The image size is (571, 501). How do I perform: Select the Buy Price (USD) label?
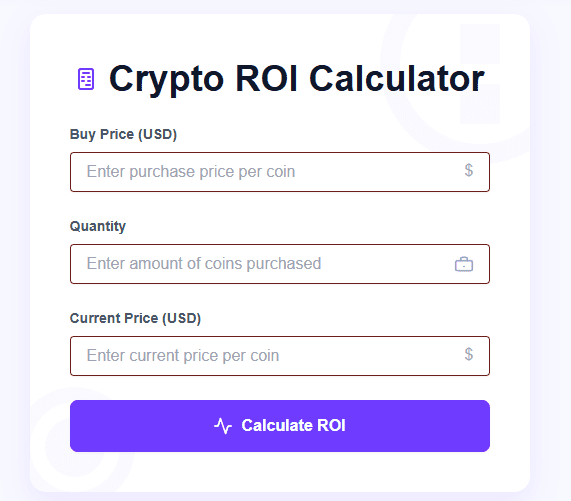pyautogui.click(x=123, y=134)
